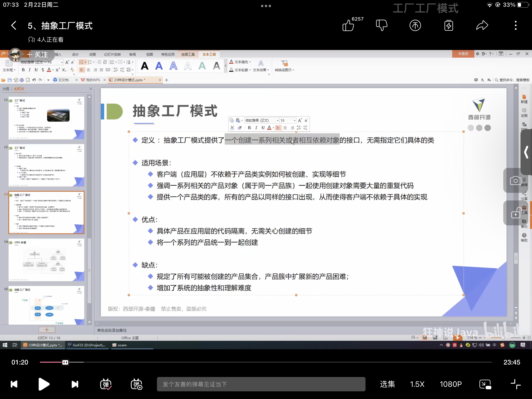
Task: Click the video progress bar handle
Action: point(65,362)
